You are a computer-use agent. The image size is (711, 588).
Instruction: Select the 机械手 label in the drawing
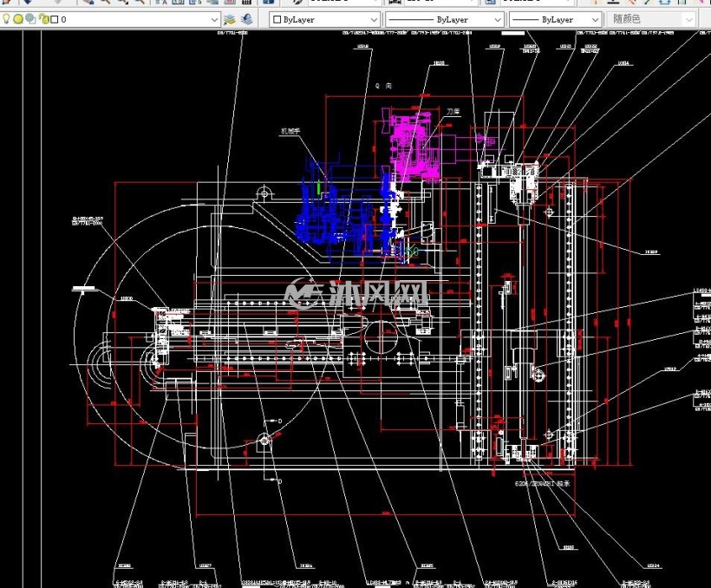pos(290,131)
